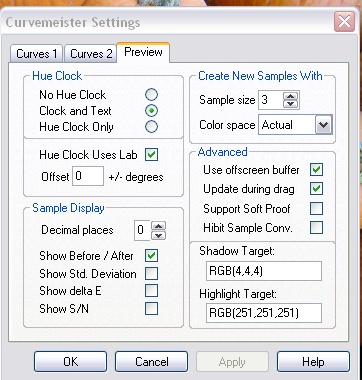Enable Show Std. Deviation checkbox

coord(152,274)
